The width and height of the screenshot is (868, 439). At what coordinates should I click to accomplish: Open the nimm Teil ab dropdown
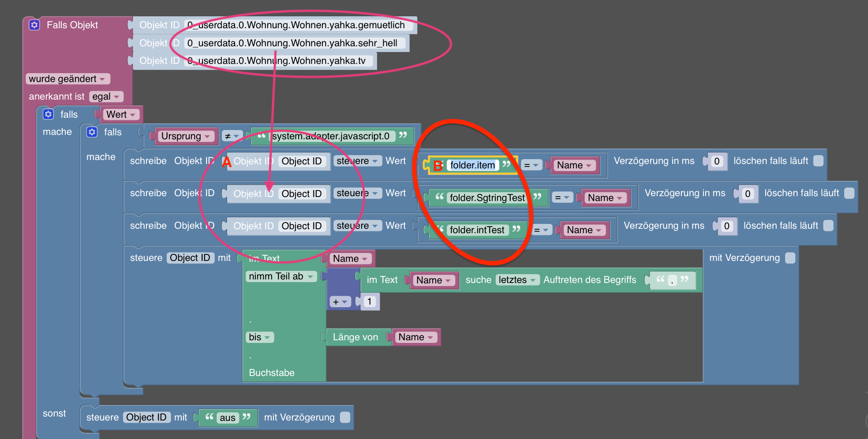281,276
